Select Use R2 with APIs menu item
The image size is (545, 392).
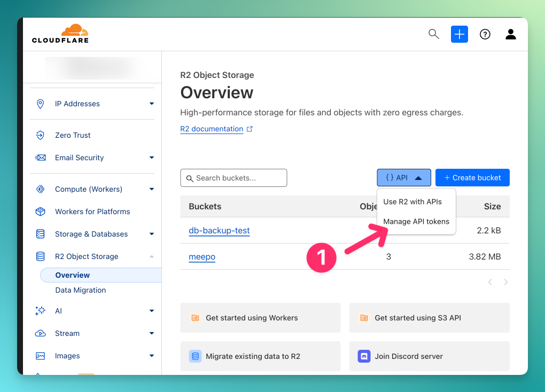click(x=412, y=202)
